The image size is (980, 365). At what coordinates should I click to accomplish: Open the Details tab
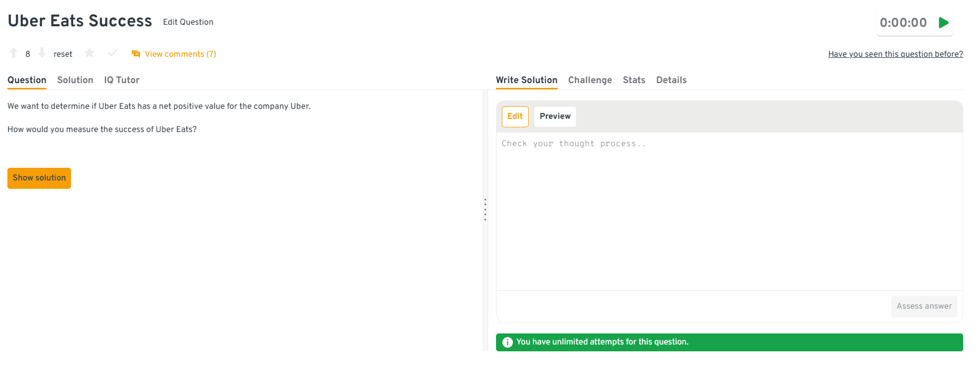click(671, 80)
